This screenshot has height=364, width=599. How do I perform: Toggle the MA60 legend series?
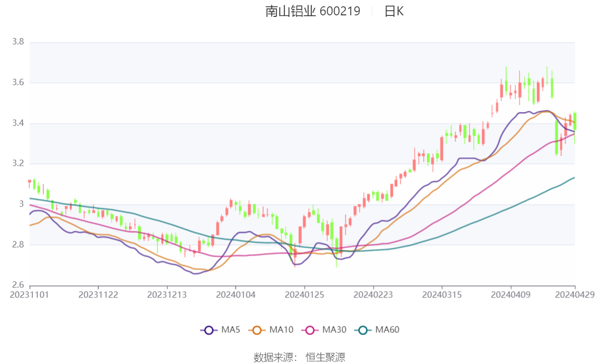coord(377,330)
